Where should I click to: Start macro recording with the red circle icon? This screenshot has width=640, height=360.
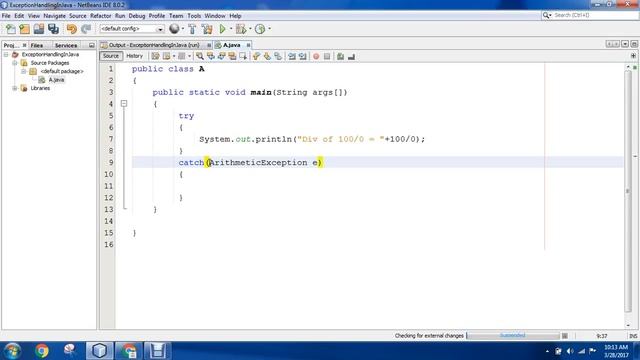click(x=316, y=56)
